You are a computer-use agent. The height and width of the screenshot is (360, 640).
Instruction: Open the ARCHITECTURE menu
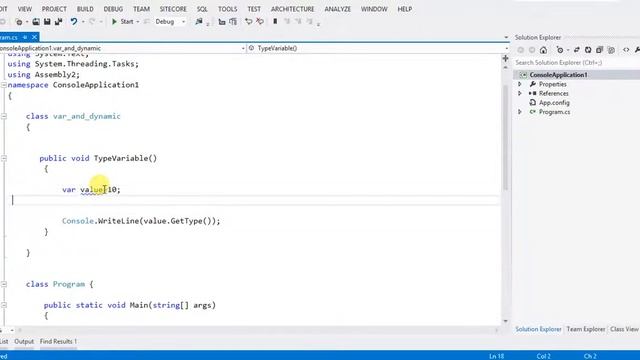293,9
